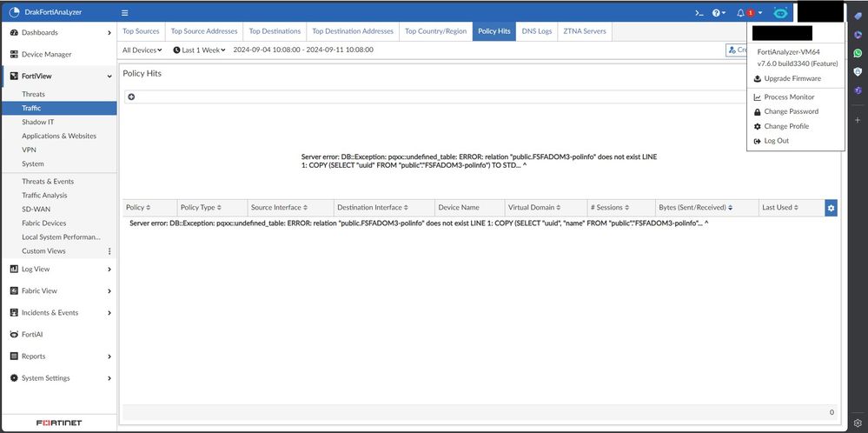Viewport: 868px width, 433px height.
Task: Switch to Top Destination Addresses tab
Action: coord(353,31)
